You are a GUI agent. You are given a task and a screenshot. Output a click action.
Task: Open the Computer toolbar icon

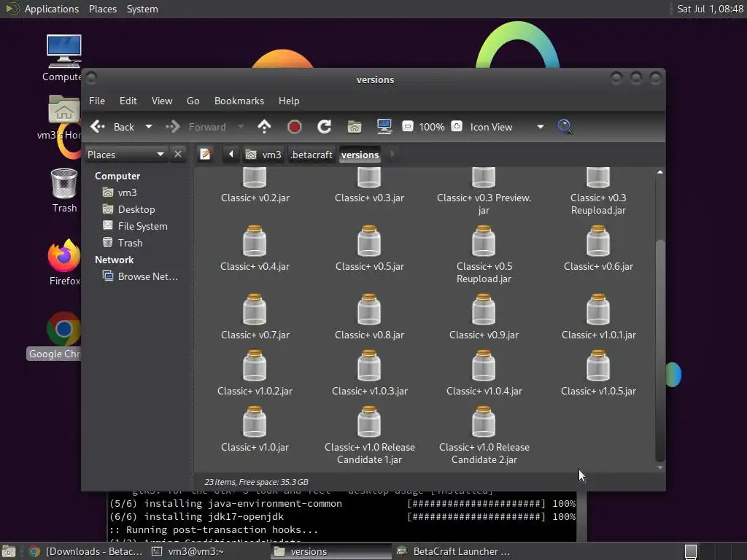(384, 127)
